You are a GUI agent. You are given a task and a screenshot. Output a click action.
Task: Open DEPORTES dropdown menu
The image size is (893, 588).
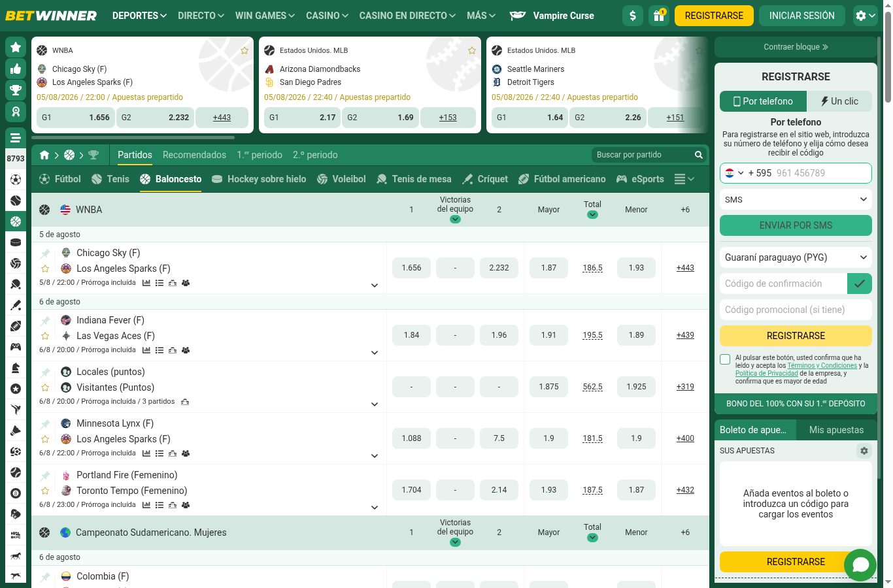pos(139,16)
